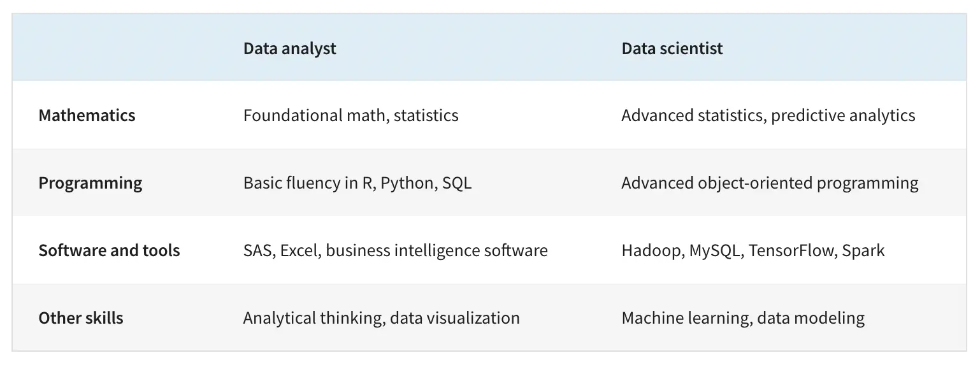Click the Data analyst column header

point(289,48)
